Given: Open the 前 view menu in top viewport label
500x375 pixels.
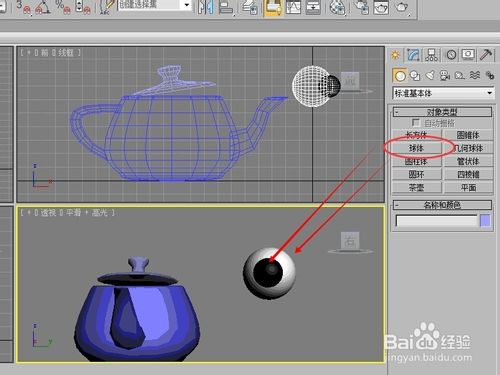Looking at the screenshot, I should (45, 53).
